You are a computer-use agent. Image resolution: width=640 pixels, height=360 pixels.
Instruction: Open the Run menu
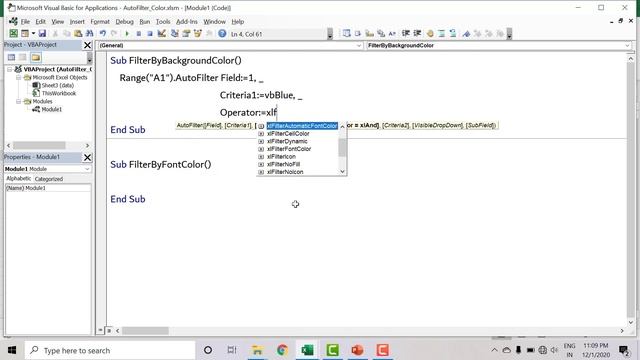(144, 22)
